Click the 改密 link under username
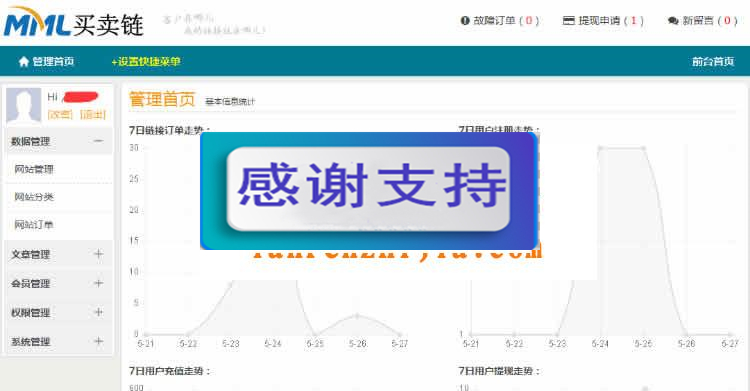 60,114
